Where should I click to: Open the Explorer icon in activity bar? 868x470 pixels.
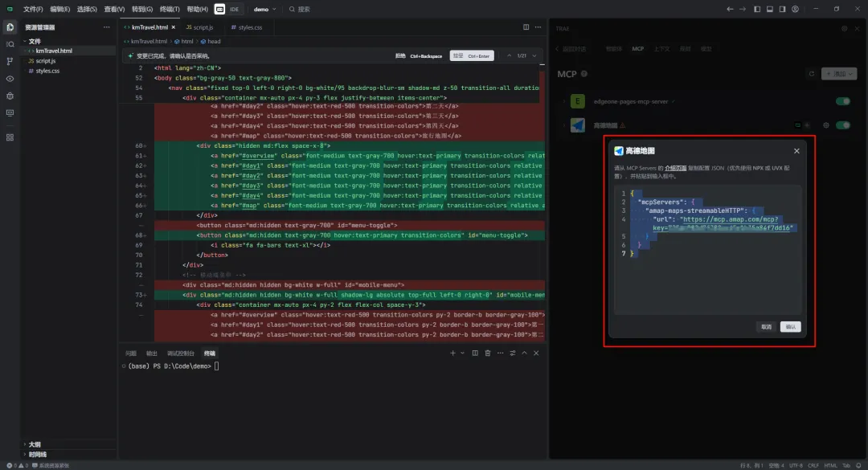[x=10, y=27]
